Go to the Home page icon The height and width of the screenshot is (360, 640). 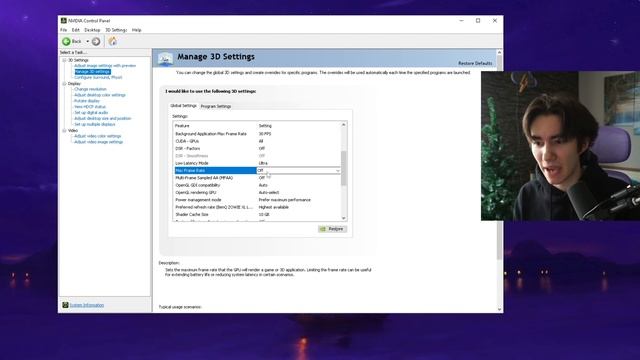click(113, 41)
